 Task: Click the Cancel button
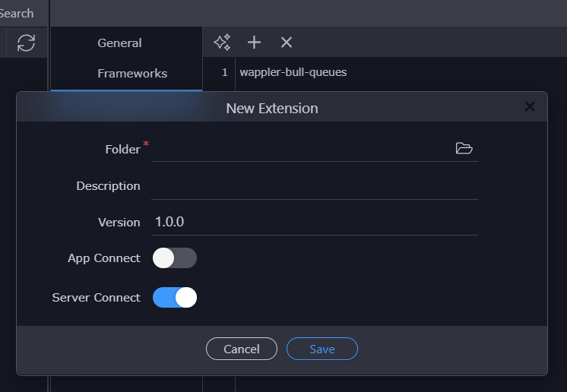pyautogui.click(x=242, y=349)
